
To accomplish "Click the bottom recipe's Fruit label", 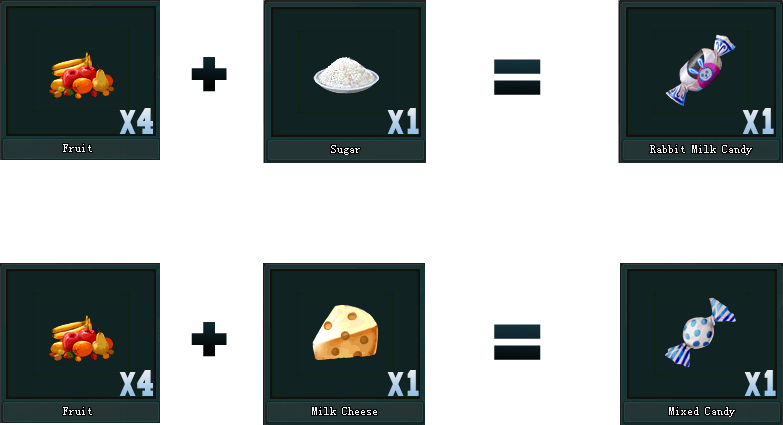I will pyautogui.click(x=77, y=412).
